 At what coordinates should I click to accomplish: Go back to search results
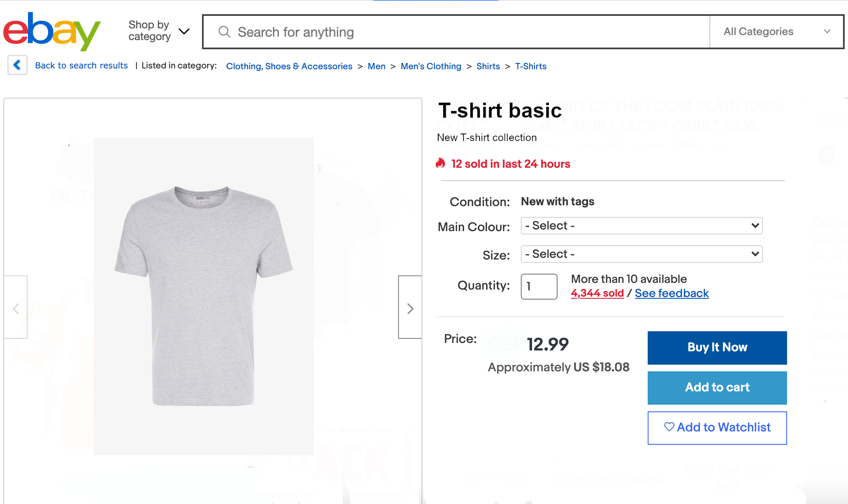[x=81, y=66]
